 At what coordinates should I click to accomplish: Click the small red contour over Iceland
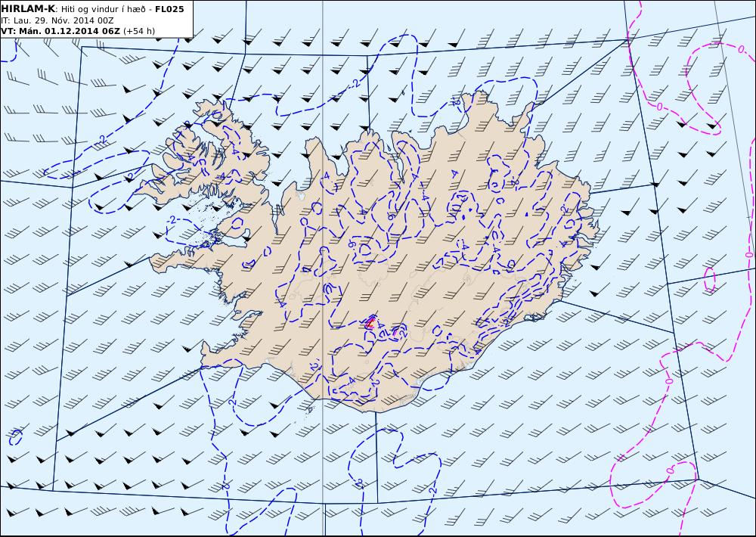370,323
